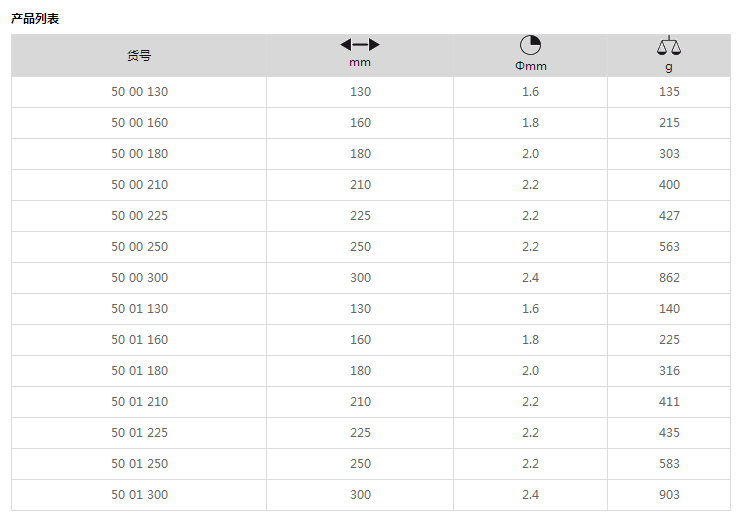Select product number 50 01 300
Screen dimensions: 743x523
[139, 495]
